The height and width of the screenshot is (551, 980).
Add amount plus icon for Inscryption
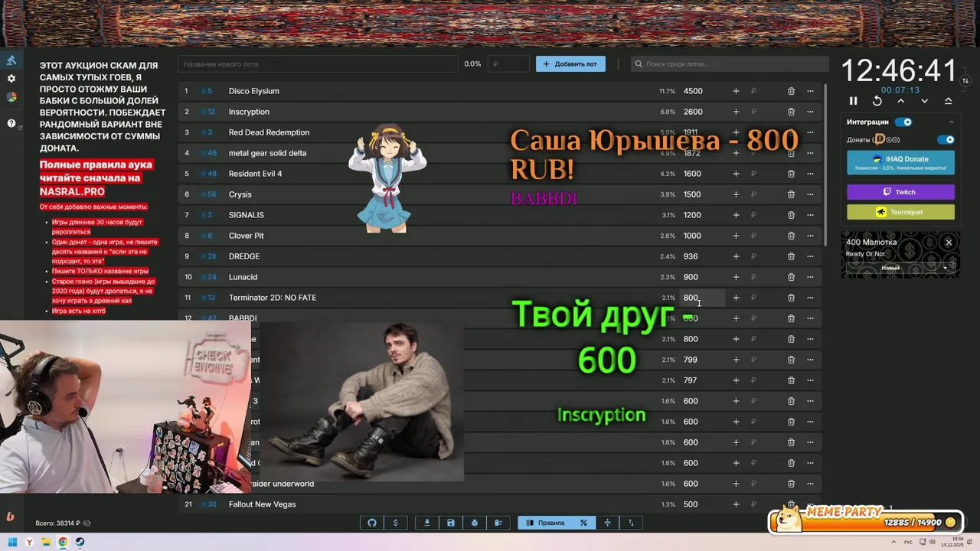[x=736, y=112]
